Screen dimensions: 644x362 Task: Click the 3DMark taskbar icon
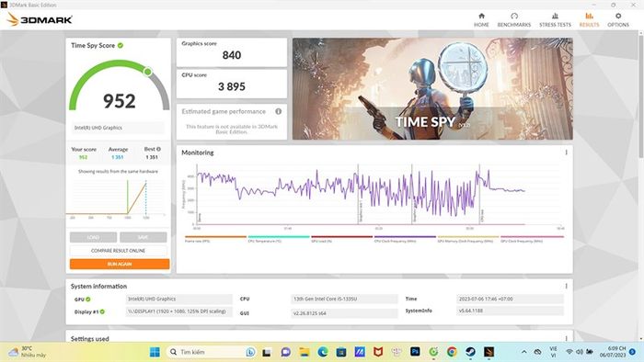tap(489, 352)
